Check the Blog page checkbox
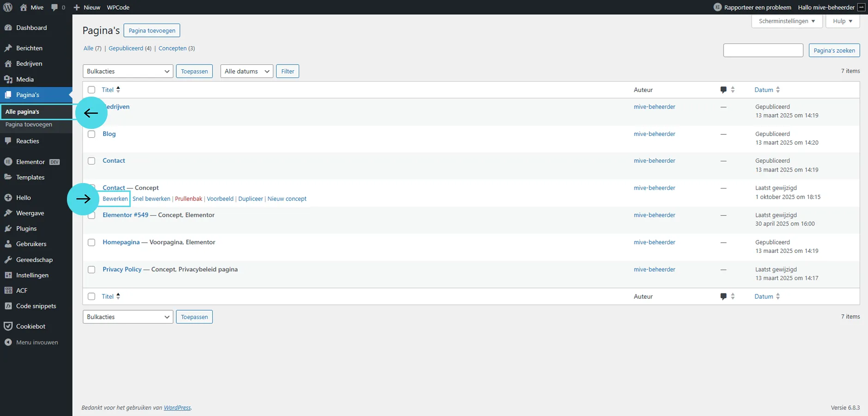The width and height of the screenshot is (868, 416). [x=91, y=134]
